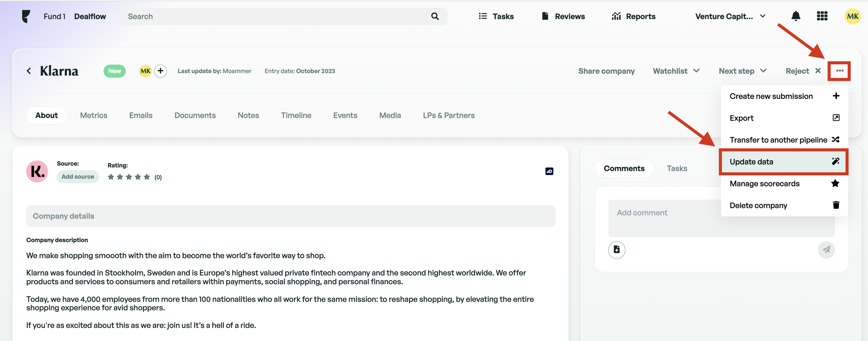
Task: Open the Notes tab
Action: click(x=248, y=115)
